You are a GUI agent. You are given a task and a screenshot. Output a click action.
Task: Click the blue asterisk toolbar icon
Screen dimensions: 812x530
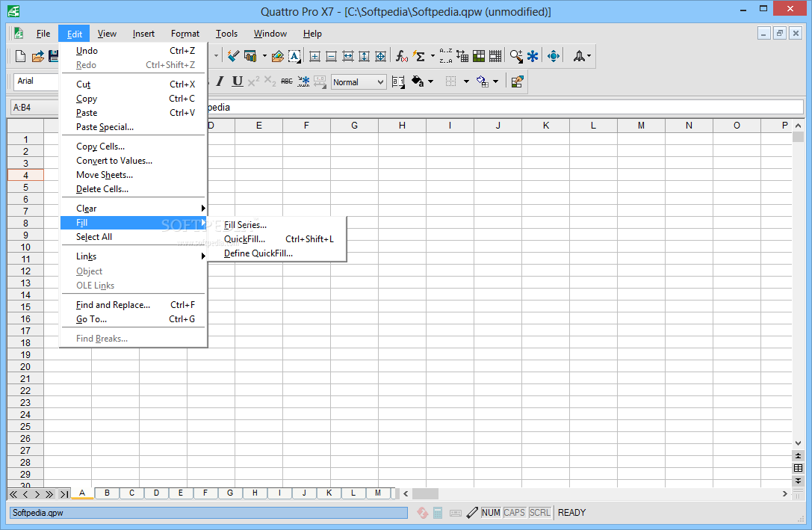pos(533,56)
